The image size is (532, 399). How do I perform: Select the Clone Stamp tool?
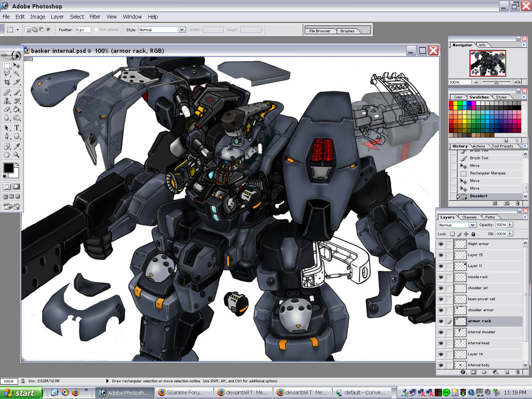7,101
